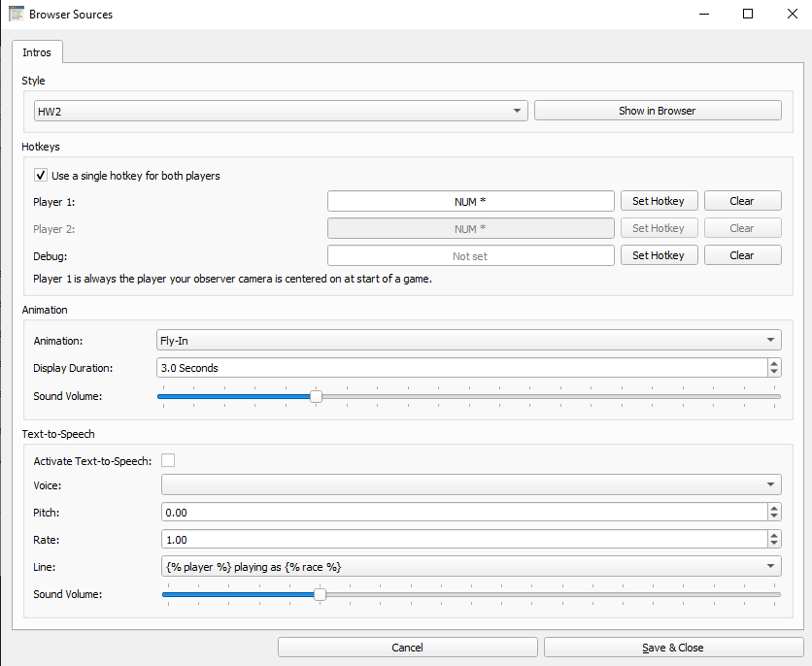The image size is (812, 666).
Task: Open the Voice selection dropdown
Action: pyautogui.click(x=773, y=484)
